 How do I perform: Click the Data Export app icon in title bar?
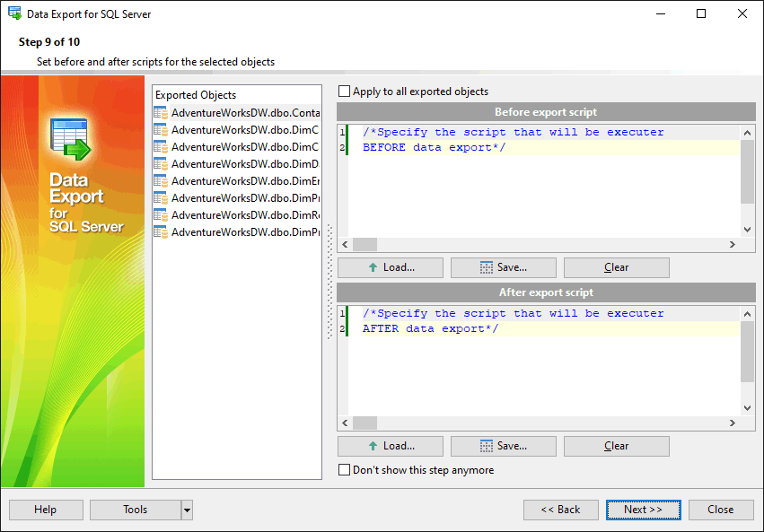pos(14,14)
